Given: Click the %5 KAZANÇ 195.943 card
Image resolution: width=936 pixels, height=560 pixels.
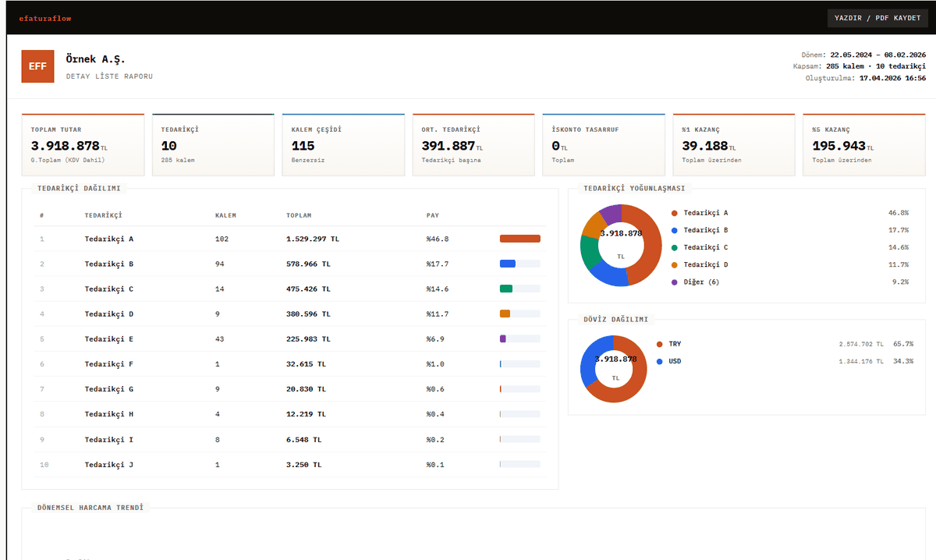Looking at the screenshot, I should [x=864, y=145].
